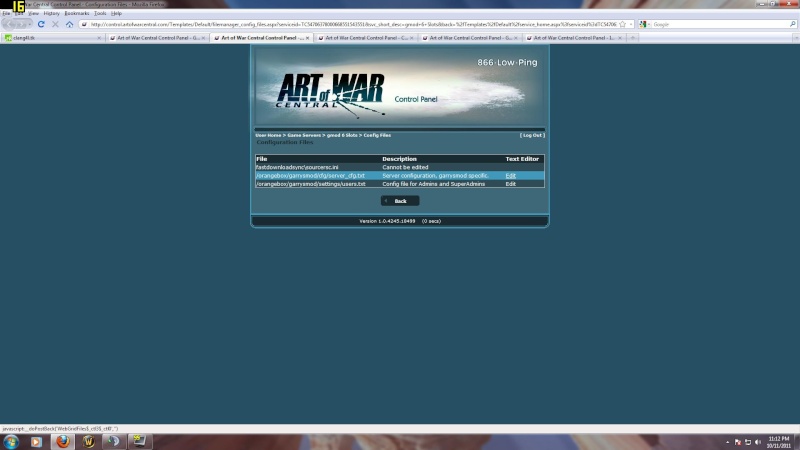Select the /orangebox/garrysmod/settings/users.txt file name
Screen dimensions: 800x450
click(311, 184)
